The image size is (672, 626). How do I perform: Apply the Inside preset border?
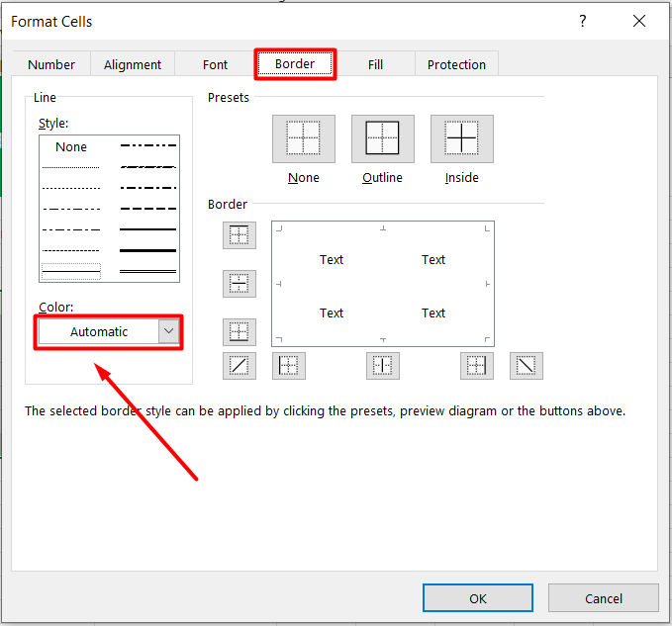click(461, 138)
